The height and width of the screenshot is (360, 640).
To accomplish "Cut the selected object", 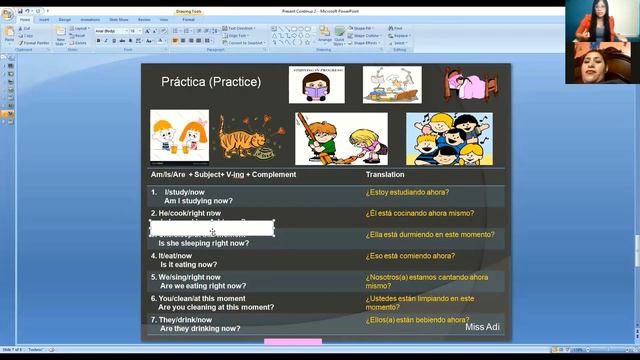I will 24,28.
